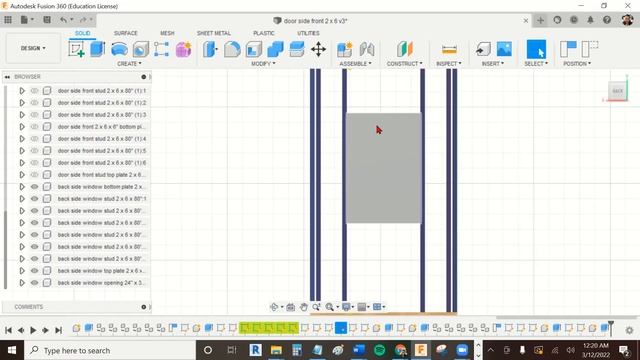Switch to the Plastic tab

pyautogui.click(x=264, y=33)
